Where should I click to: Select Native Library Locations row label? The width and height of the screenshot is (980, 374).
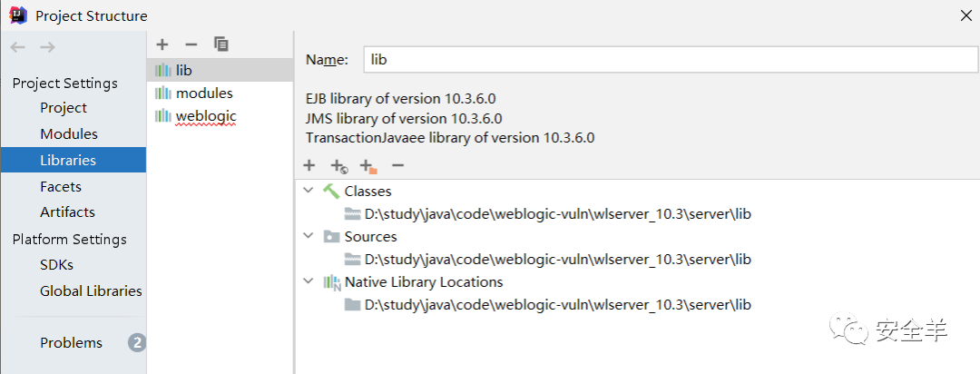[x=424, y=282]
